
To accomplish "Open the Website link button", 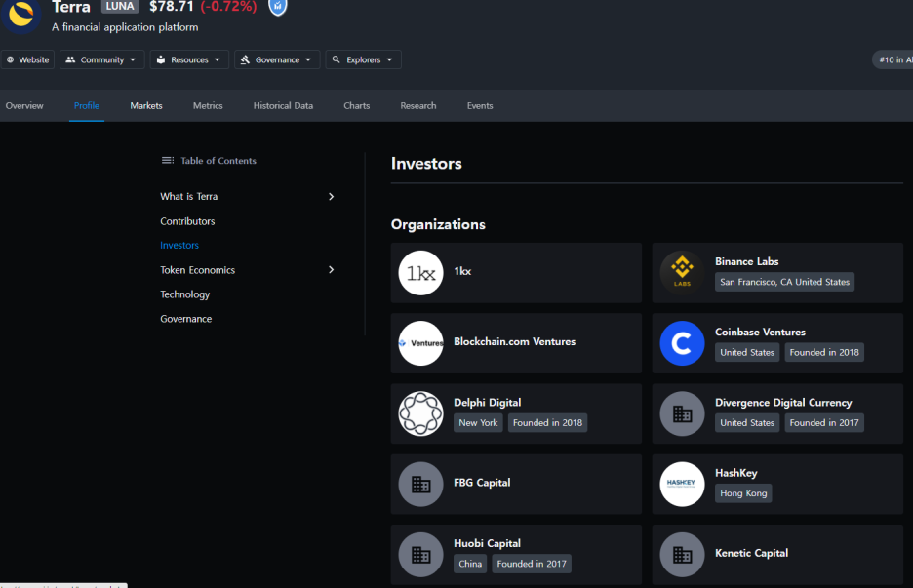I will click(28, 59).
